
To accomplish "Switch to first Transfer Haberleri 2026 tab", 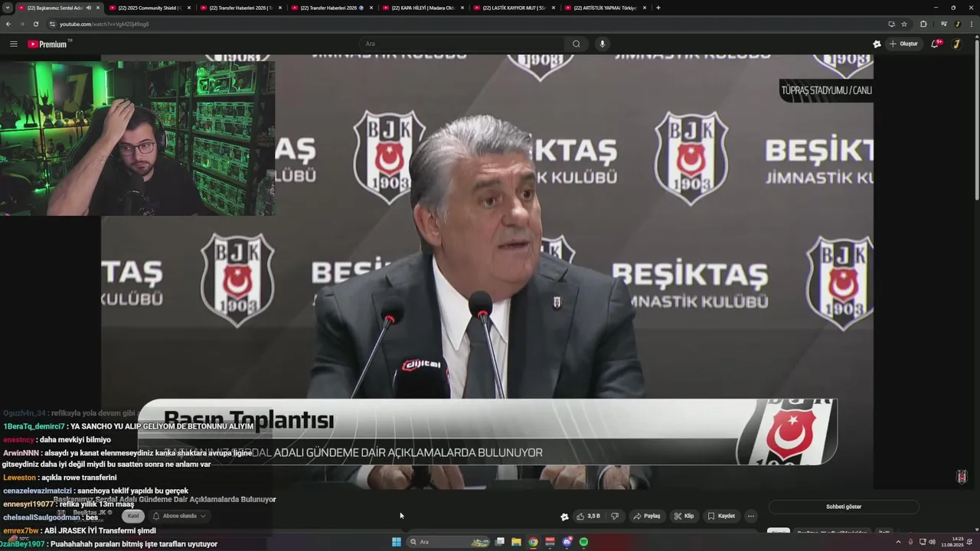I will click(241, 8).
